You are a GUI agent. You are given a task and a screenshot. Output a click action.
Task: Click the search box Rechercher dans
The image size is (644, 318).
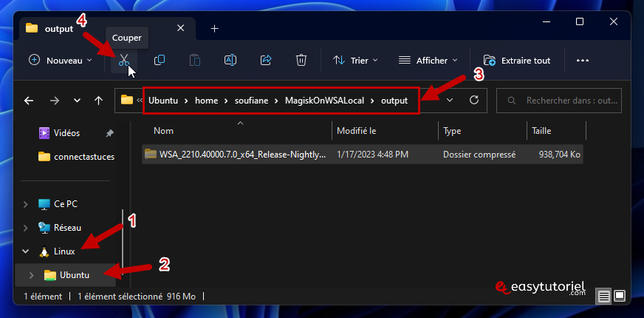[x=558, y=101]
